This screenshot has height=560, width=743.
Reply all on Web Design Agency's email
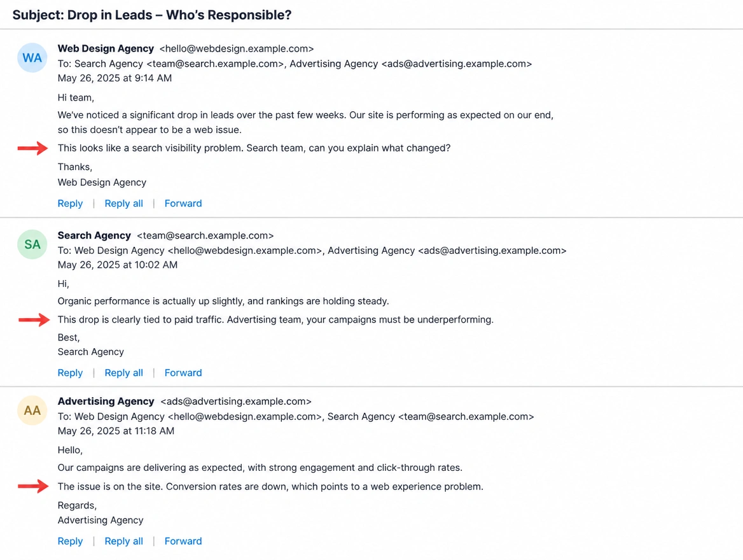coord(123,204)
